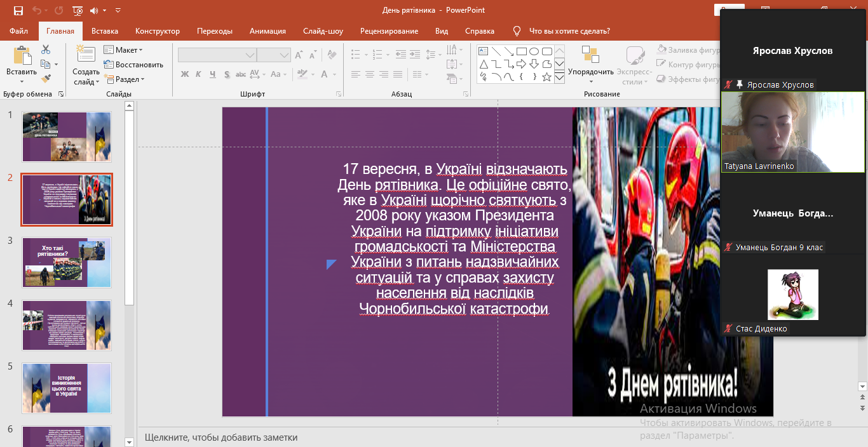868x447 pixels.
Task: Click the notes area 'Щелкните, чтобы добавить заметки'
Action: [221, 437]
